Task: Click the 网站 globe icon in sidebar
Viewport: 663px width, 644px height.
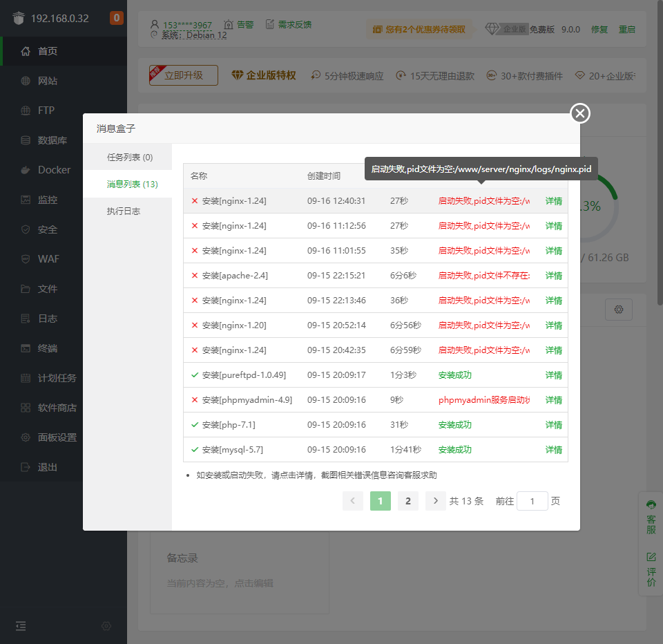Action: tap(26, 81)
